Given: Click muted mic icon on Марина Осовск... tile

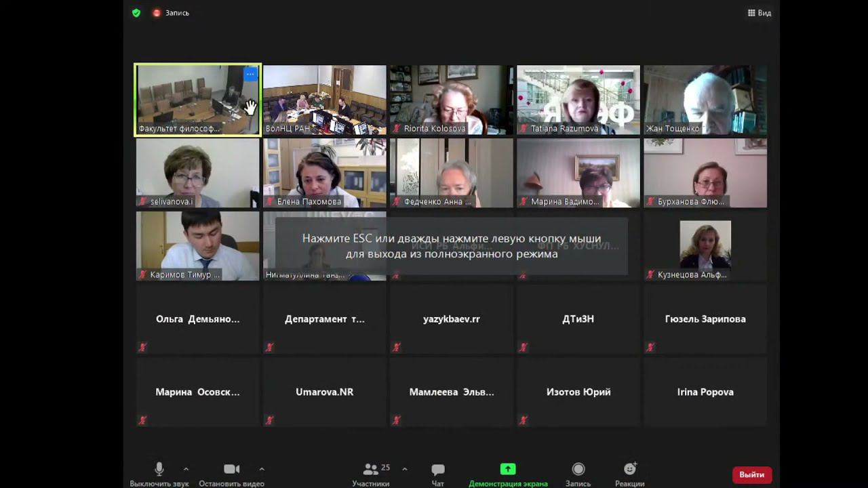Looking at the screenshot, I should (142, 420).
